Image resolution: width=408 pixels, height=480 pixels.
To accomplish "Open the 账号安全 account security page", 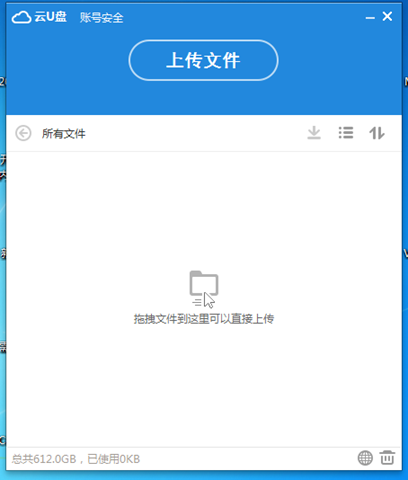I will (102, 18).
